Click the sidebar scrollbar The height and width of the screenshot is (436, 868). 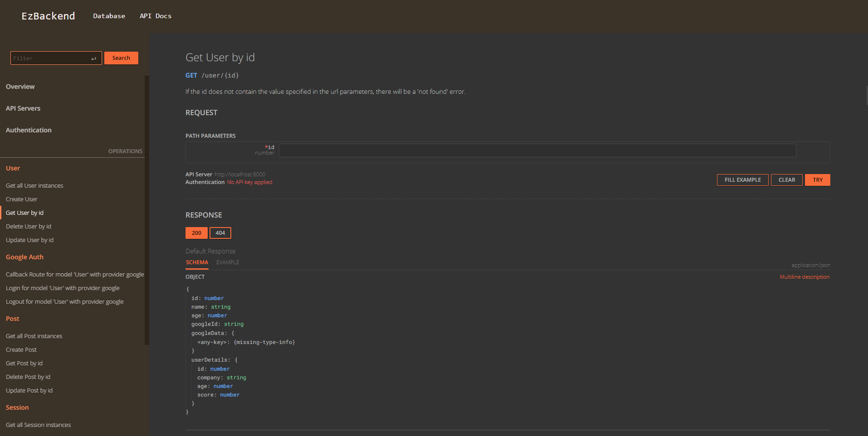point(146,210)
